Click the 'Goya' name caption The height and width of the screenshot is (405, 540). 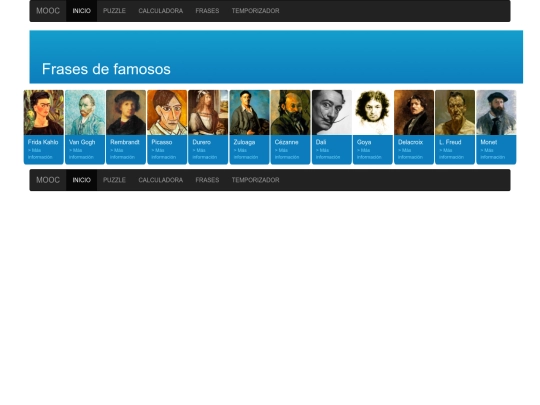(364, 142)
